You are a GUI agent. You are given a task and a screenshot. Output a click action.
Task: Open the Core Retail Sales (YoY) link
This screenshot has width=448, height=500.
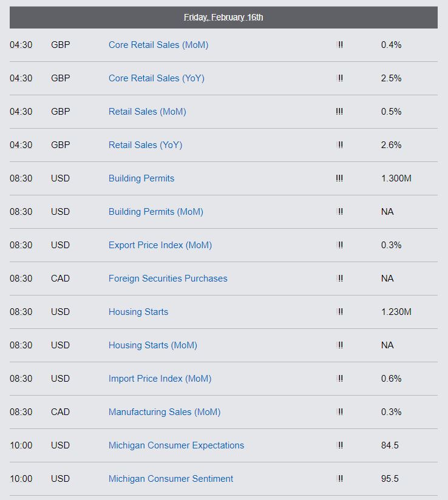(x=157, y=78)
